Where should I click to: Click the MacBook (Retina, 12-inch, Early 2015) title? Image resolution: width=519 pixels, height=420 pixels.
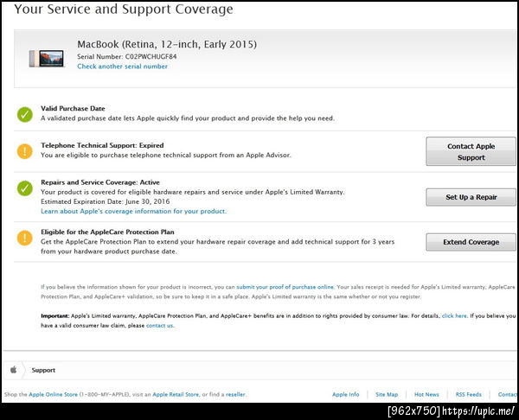click(167, 44)
